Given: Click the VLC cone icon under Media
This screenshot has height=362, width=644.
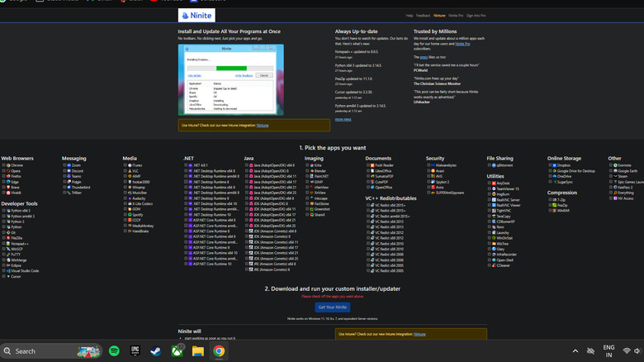Looking at the screenshot, I should pyautogui.click(x=130, y=171).
